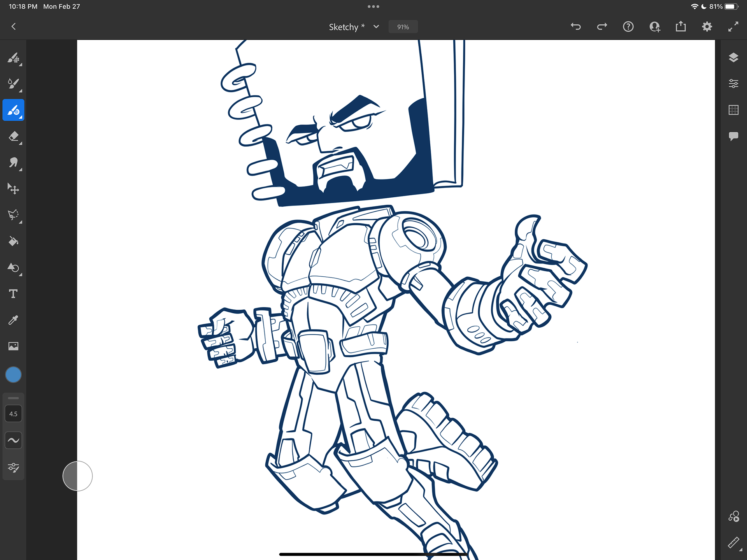The height and width of the screenshot is (560, 747).
Task: Open the 91% zoom level menu
Action: pyautogui.click(x=403, y=27)
